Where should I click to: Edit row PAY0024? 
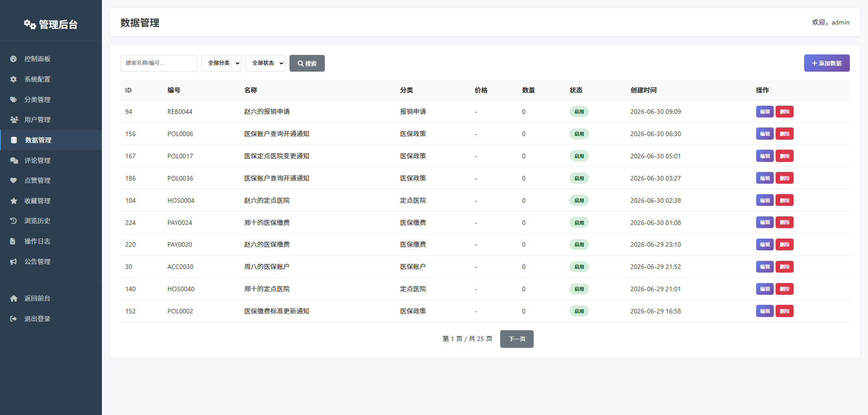[765, 222]
